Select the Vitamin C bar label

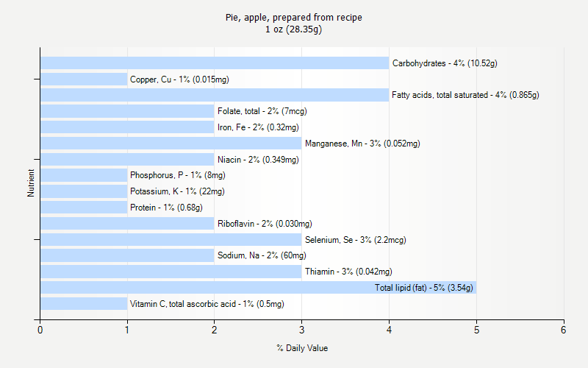click(x=207, y=304)
